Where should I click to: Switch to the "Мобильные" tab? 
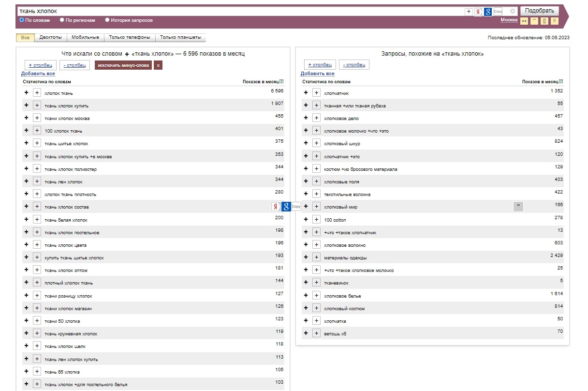tap(85, 37)
